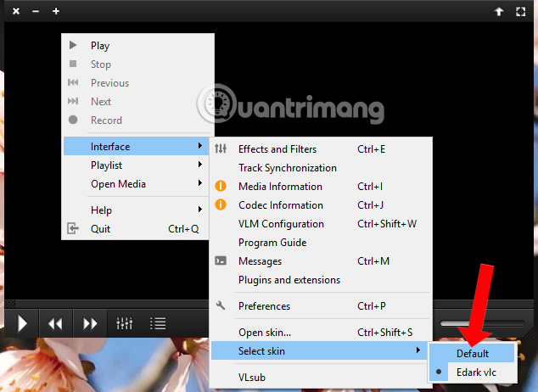This screenshot has width=538, height=392.
Task: Choose Next in the context menu
Action: (137, 102)
